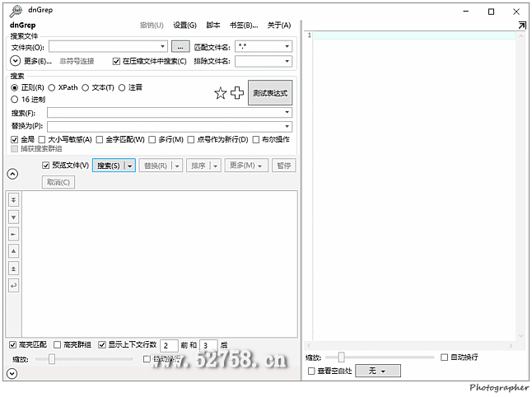Click the ... browse folder button
The image size is (532, 397).
[180, 46]
